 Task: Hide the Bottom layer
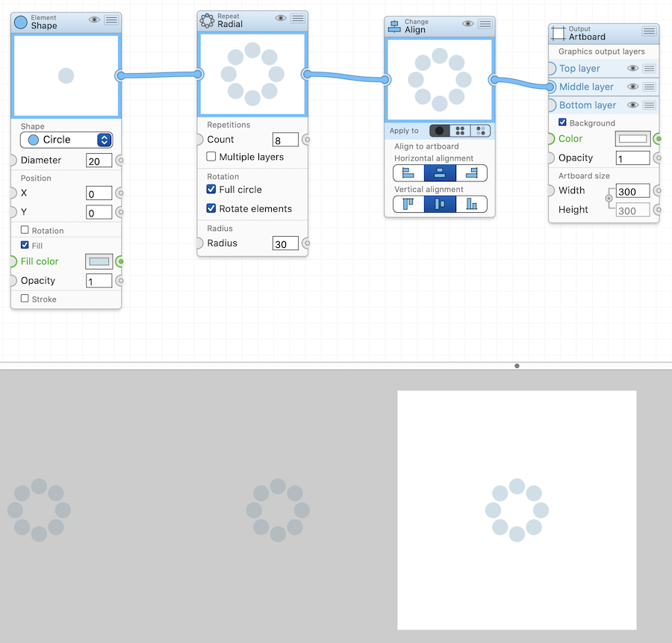click(632, 105)
